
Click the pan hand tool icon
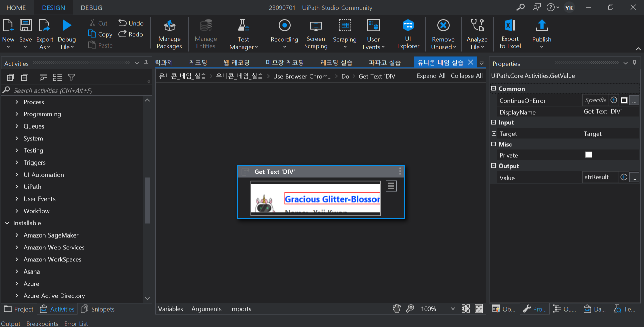(x=397, y=308)
